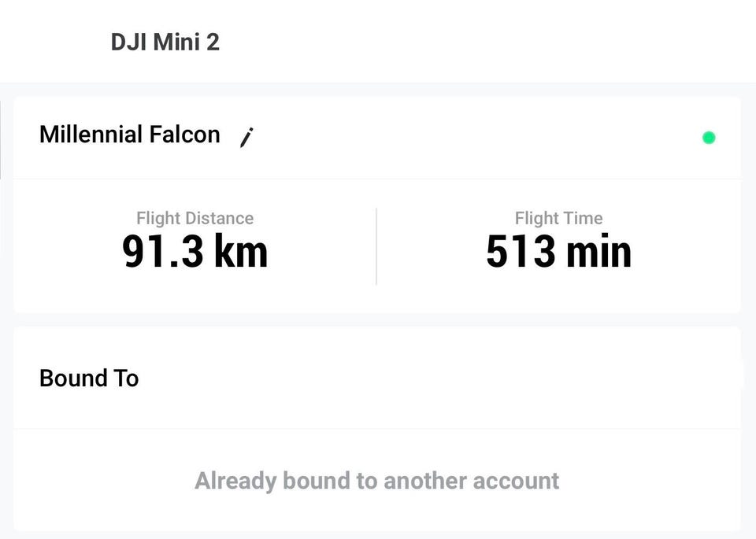Click the Already bound to another account message
This screenshot has width=756, height=539.
click(377, 481)
